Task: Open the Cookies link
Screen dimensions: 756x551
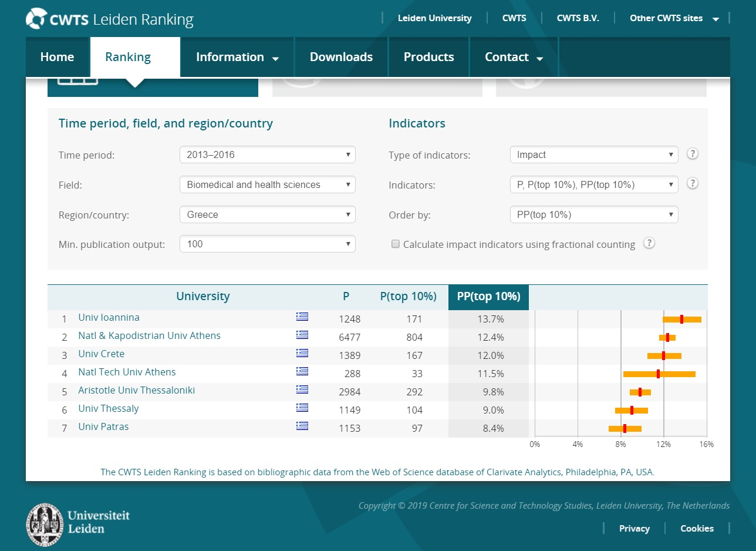Action: coord(697,529)
